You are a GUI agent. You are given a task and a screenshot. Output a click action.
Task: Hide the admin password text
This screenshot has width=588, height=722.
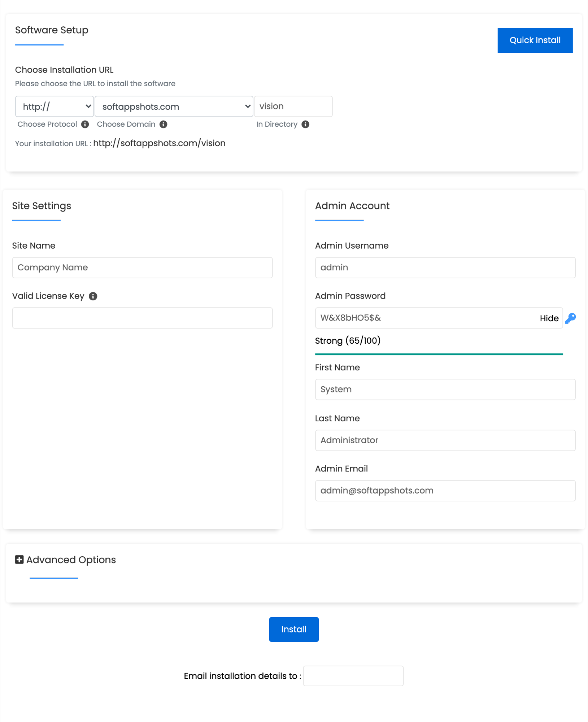pos(549,318)
